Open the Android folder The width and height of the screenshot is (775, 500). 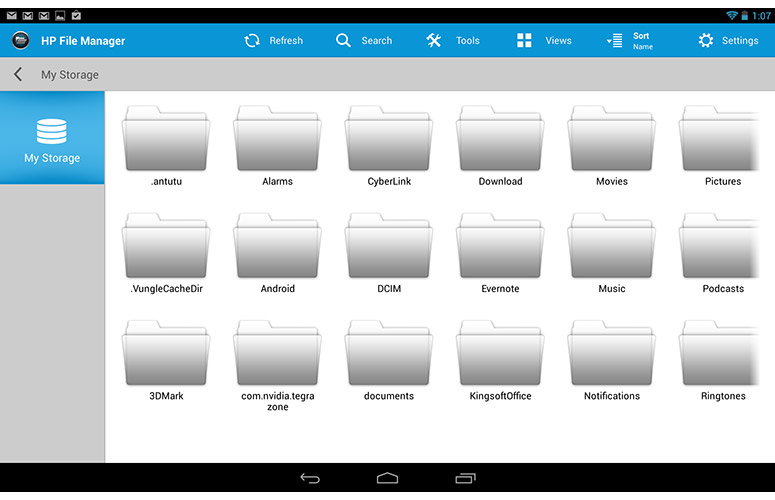click(x=277, y=253)
